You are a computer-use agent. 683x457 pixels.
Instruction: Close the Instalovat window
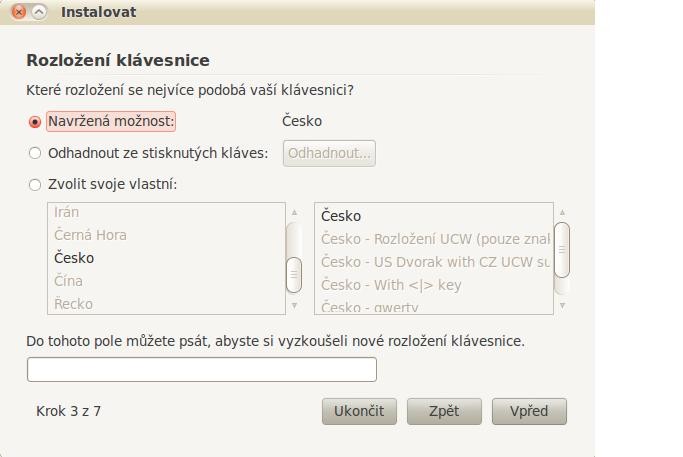tap(18, 12)
